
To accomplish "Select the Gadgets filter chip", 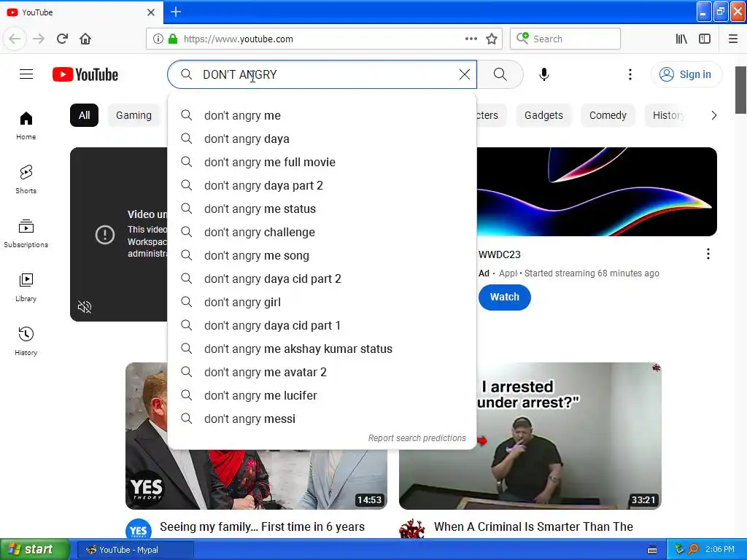I will (543, 115).
